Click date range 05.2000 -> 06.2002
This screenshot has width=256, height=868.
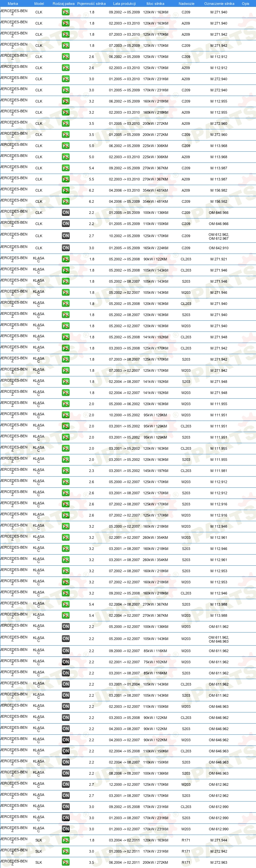click(x=124, y=404)
